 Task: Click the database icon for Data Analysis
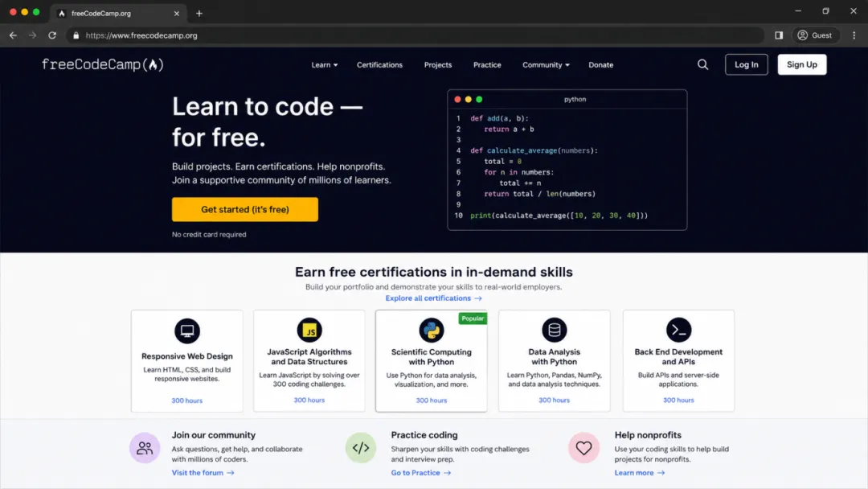pos(554,330)
